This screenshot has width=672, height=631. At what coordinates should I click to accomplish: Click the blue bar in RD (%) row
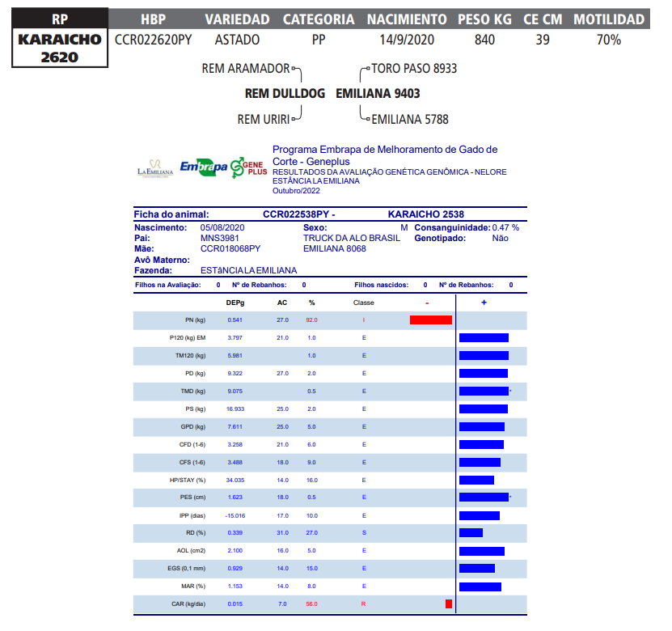point(471,532)
